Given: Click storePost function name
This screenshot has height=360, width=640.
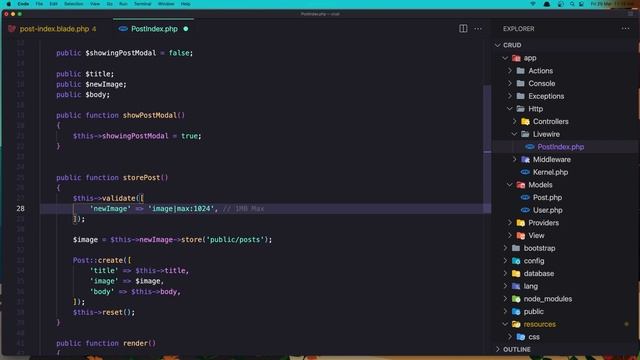Looking at the screenshot, I should (141, 178).
